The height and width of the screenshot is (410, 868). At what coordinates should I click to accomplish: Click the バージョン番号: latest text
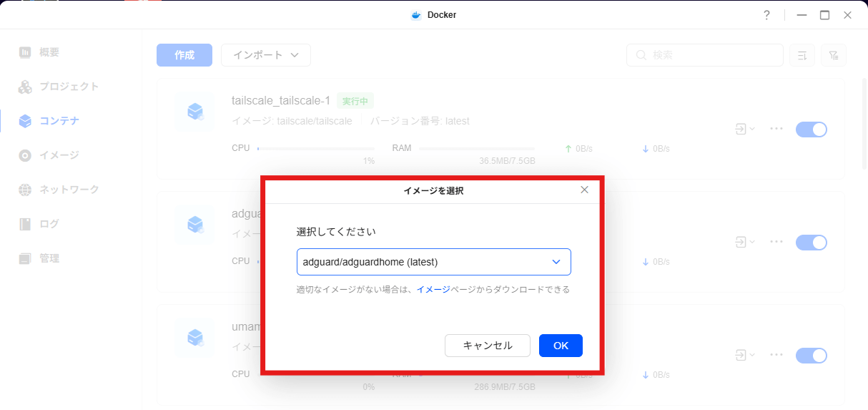coord(420,121)
